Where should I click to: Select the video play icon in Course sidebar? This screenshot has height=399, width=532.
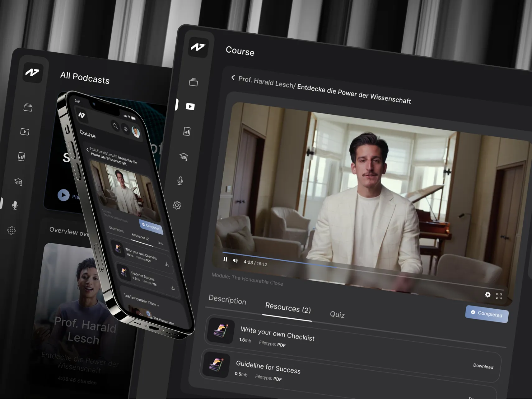(x=190, y=107)
